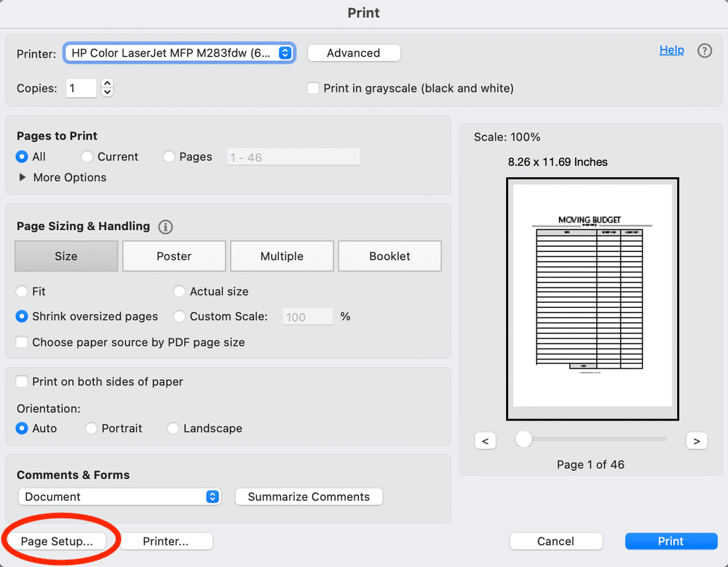Set Orientation to Landscape
Image resolution: width=728 pixels, height=567 pixels.
point(173,428)
